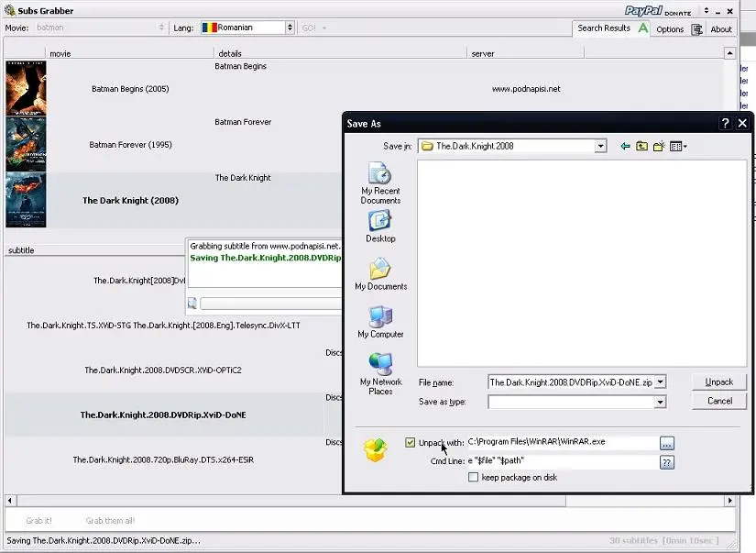
Task: Click the Grab it! button
Action: click(39, 521)
